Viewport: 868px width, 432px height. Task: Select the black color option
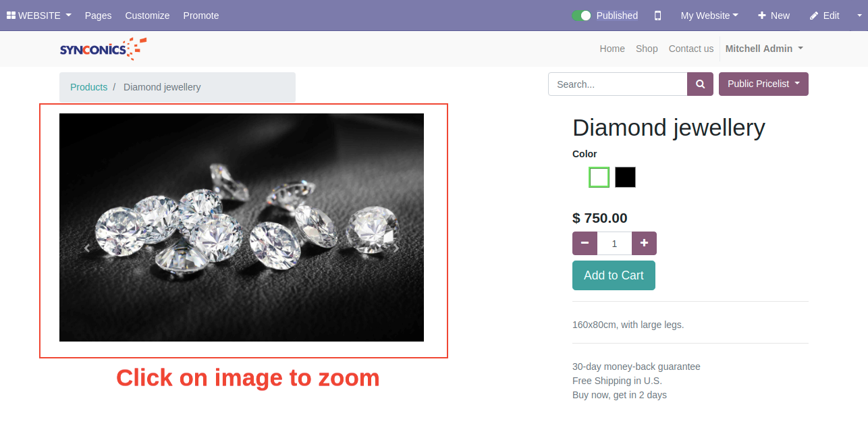coord(625,178)
